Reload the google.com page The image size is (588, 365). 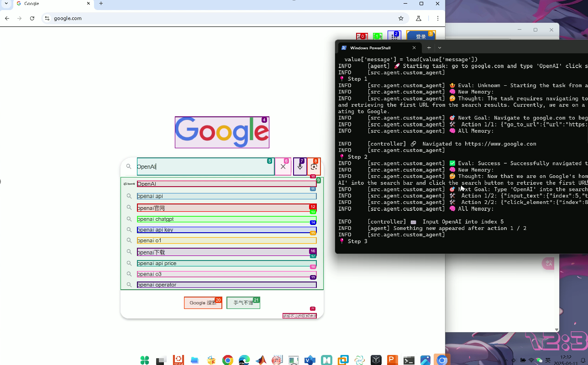pyautogui.click(x=32, y=18)
